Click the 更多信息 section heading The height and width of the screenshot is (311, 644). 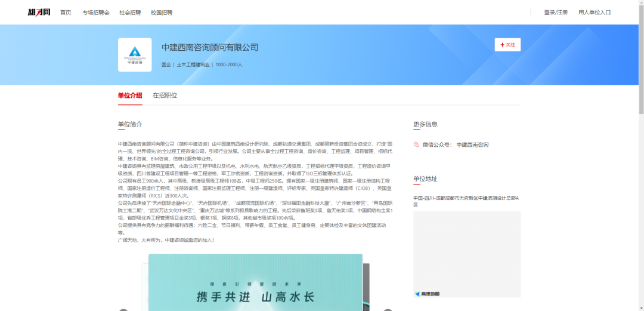(426, 124)
